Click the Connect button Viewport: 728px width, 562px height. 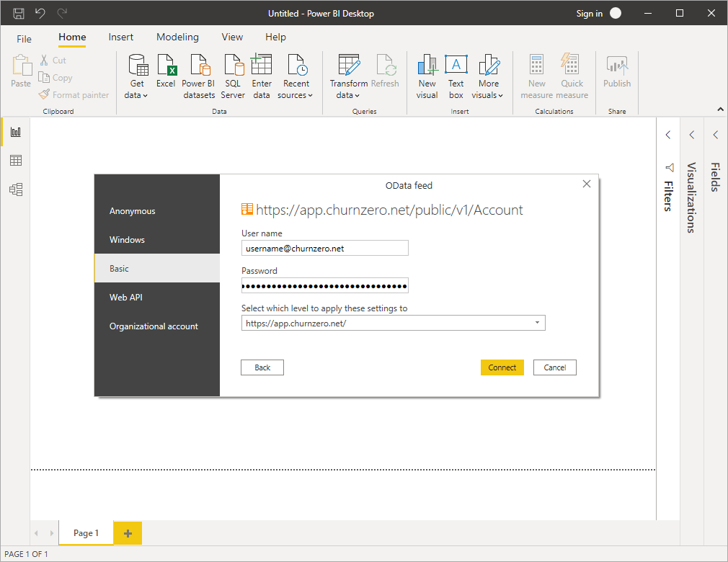502,367
